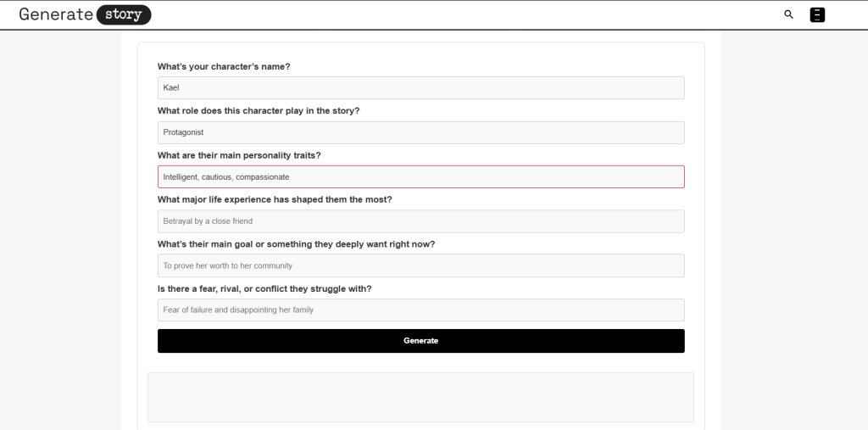
Task: Click the "main goal" question label
Action: [296, 244]
